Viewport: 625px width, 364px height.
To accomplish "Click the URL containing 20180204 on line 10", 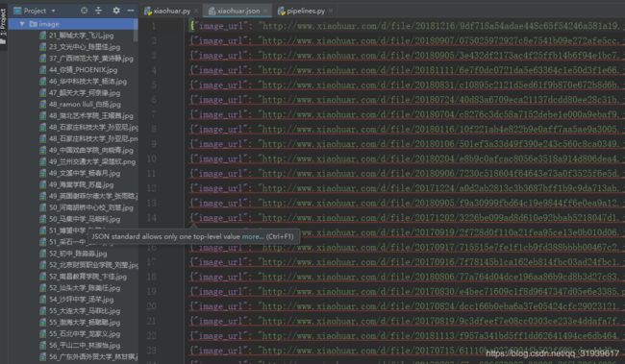I will [439, 158].
